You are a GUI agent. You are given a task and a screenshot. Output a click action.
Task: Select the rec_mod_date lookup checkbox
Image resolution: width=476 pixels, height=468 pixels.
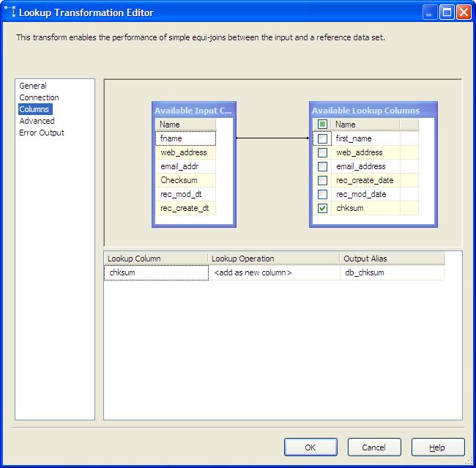click(321, 194)
